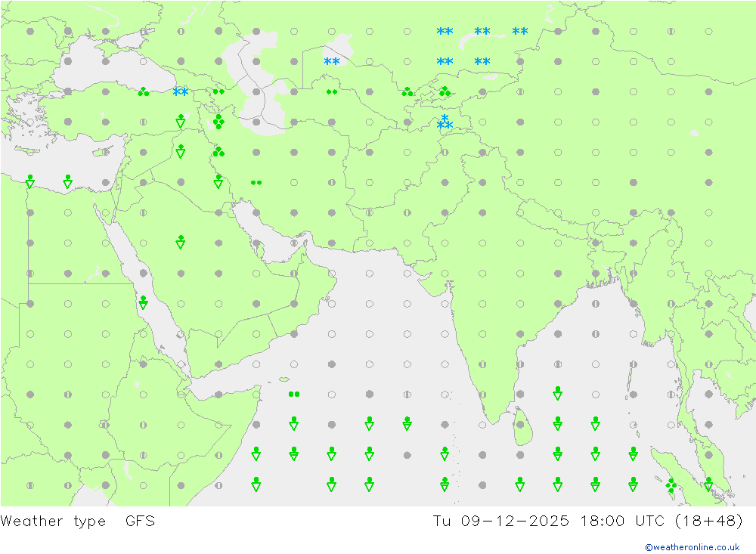Click the gray cloud dot on Sri Lanka
This screenshot has width=756, height=554.
point(520,424)
